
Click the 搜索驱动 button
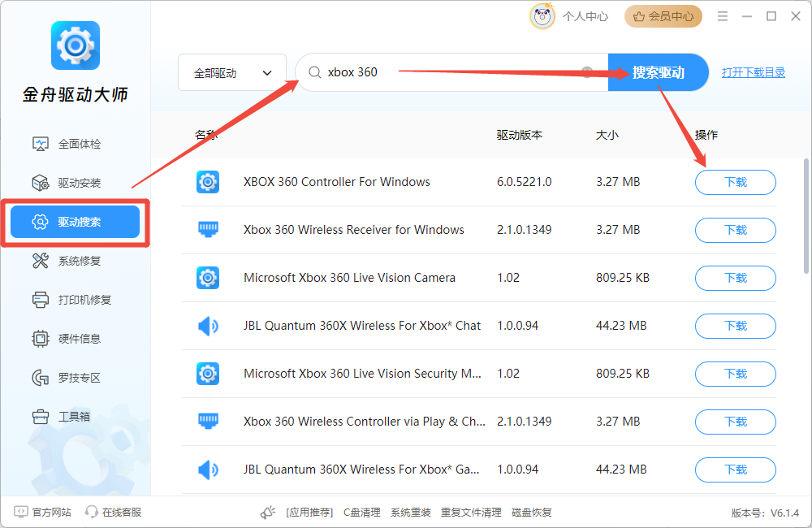pos(659,72)
